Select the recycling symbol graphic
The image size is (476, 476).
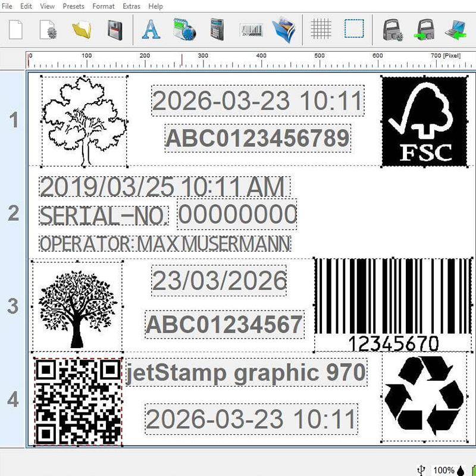(x=424, y=396)
